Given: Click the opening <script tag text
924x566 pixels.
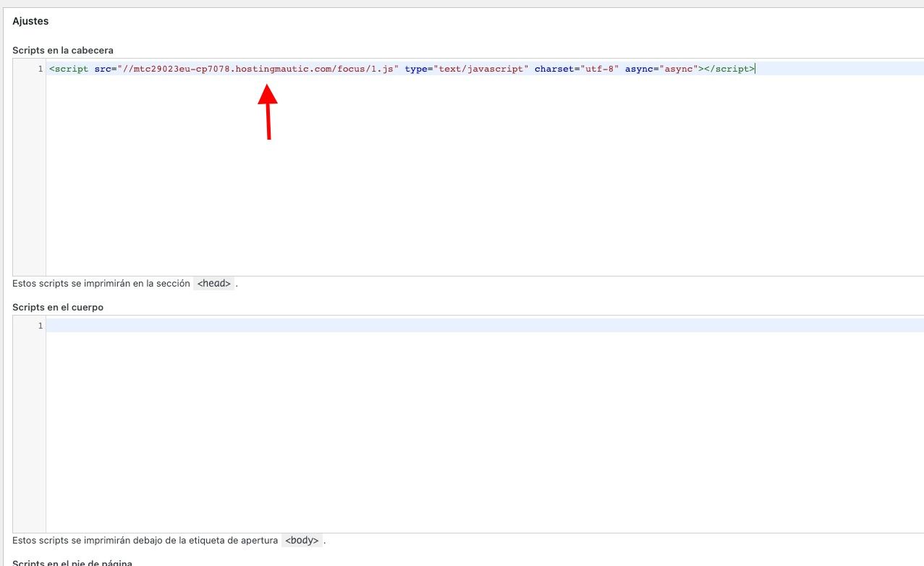Looking at the screenshot, I should tap(69, 69).
